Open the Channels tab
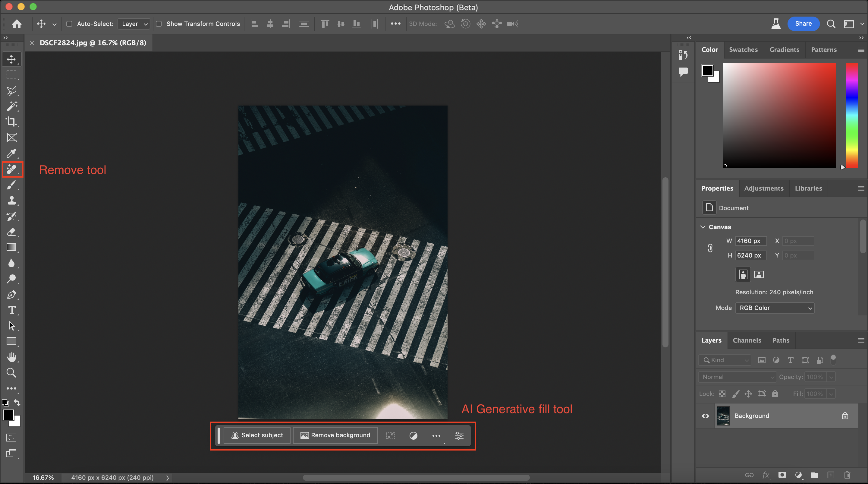The width and height of the screenshot is (868, 484). coord(747,340)
